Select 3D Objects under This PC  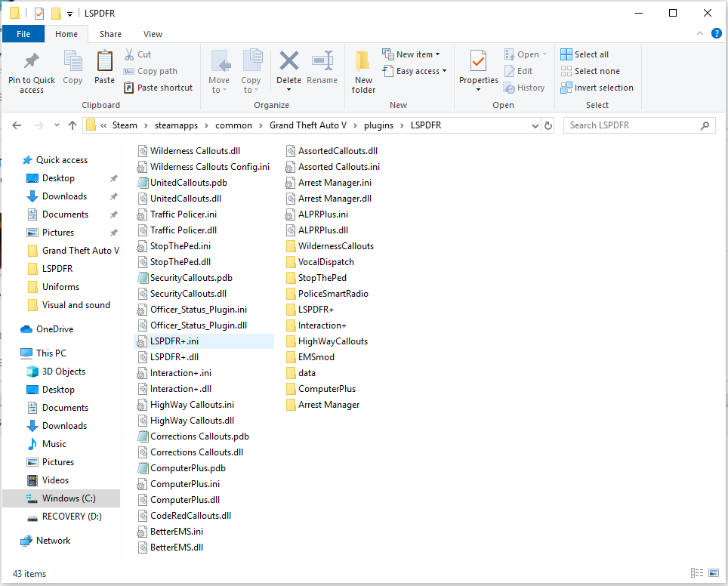(x=63, y=372)
